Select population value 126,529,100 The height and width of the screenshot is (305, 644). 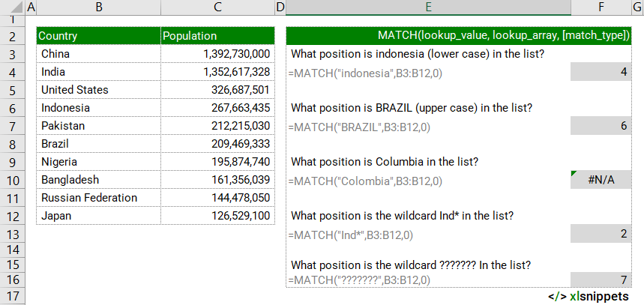pos(217,216)
